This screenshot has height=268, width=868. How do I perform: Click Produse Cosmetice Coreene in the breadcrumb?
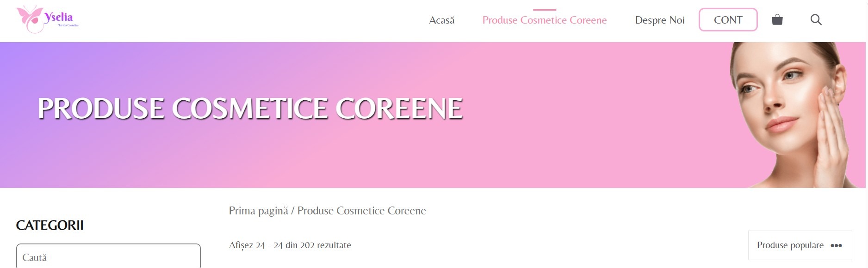point(361,211)
